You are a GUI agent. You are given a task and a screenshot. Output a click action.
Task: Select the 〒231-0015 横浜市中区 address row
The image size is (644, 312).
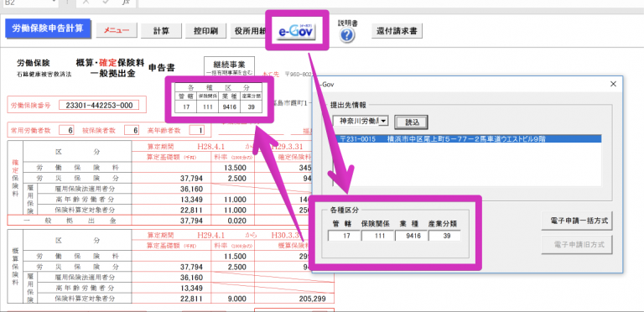(468, 139)
